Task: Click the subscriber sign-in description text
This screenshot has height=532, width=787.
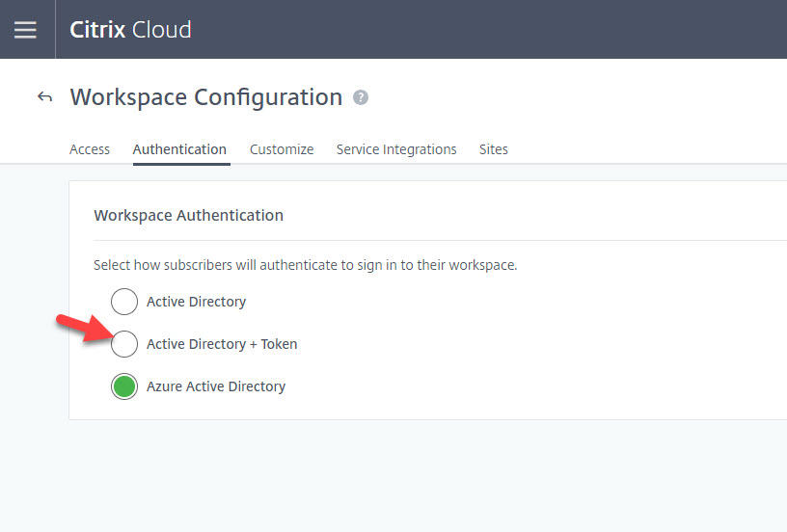Action: (x=305, y=265)
